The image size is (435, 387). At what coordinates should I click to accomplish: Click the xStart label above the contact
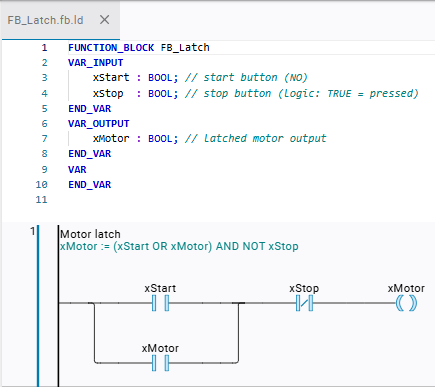tap(160, 288)
